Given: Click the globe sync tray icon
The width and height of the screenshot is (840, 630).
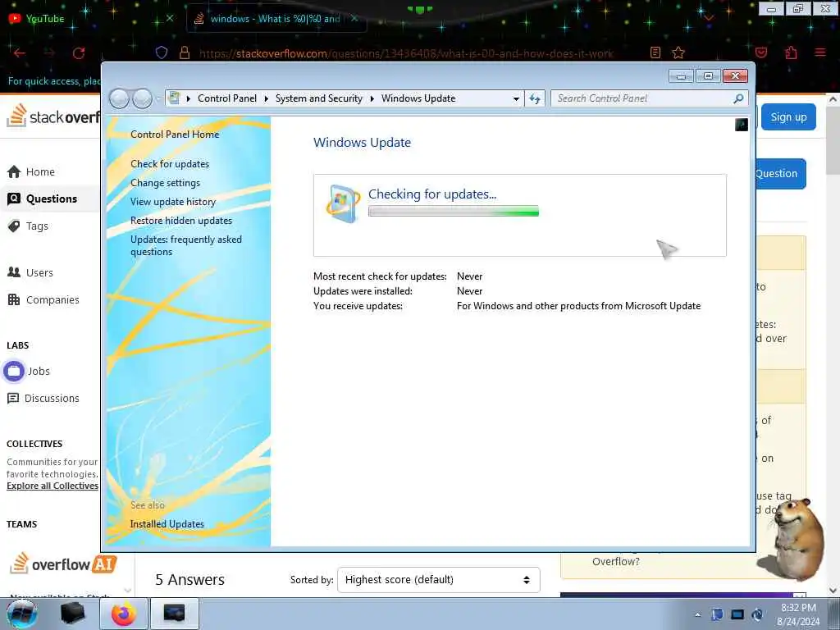Looking at the screenshot, I should tap(757, 614).
